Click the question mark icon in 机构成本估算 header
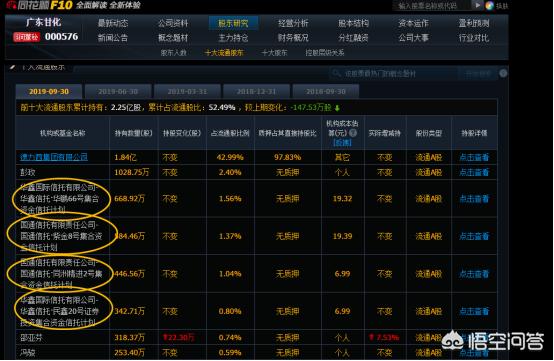This screenshot has width=554, height=361. point(353,133)
